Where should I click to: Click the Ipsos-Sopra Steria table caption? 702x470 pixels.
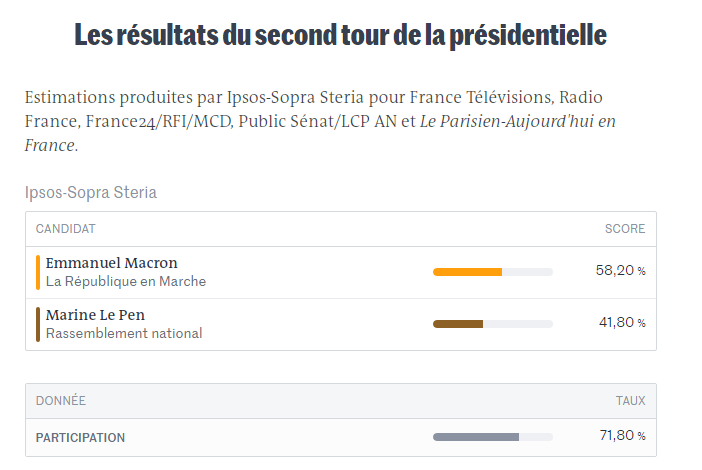(x=91, y=193)
